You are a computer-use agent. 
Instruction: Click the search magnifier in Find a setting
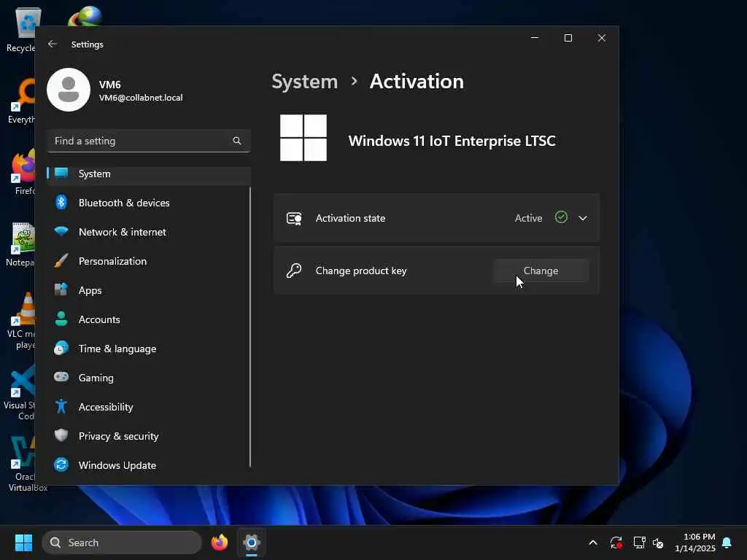point(237,141)
